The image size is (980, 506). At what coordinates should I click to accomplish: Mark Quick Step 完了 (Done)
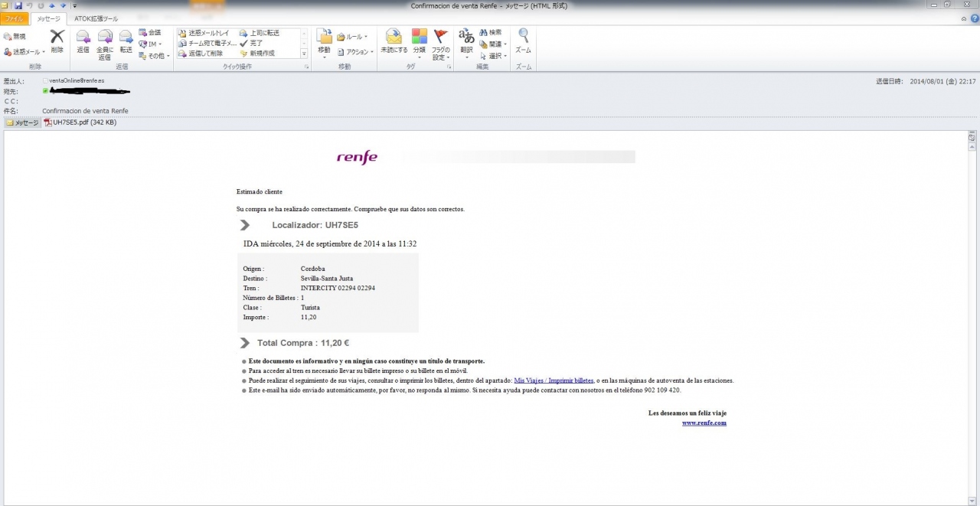pos(256,44)
